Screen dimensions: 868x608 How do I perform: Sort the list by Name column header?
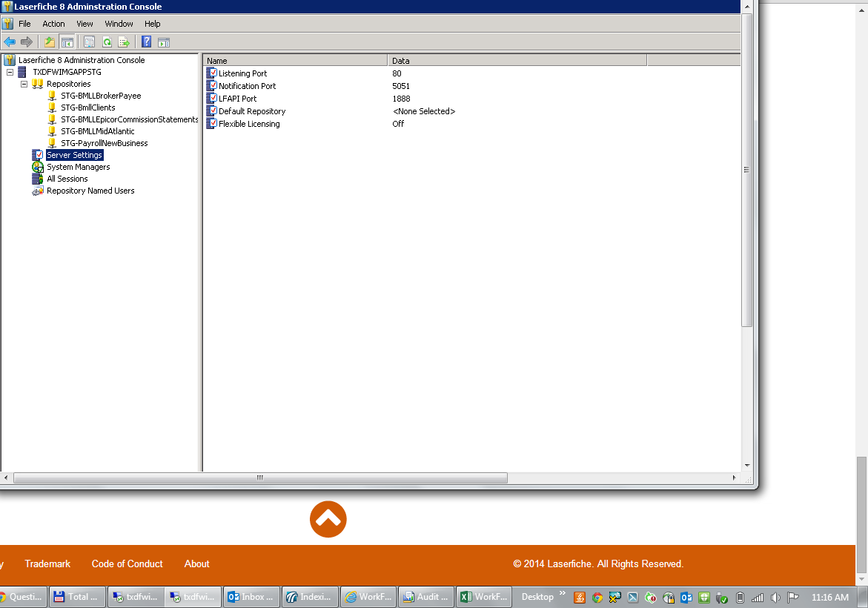tap(295, 61)
